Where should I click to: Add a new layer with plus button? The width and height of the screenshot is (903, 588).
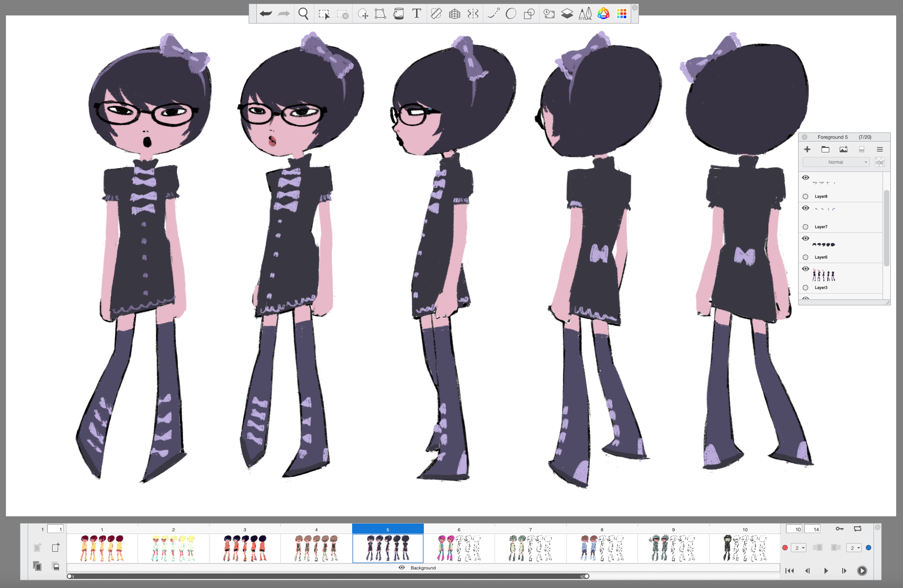click(807, 149)
